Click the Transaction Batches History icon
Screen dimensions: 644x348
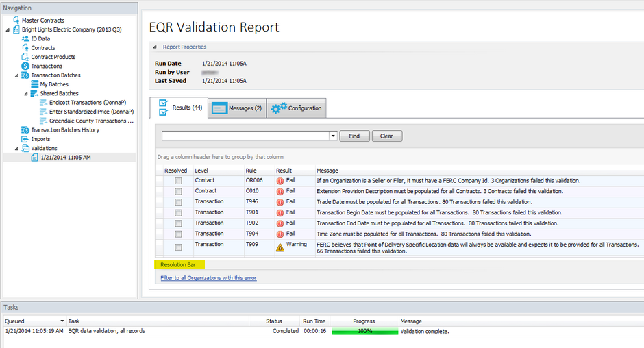tap(25, 130)
